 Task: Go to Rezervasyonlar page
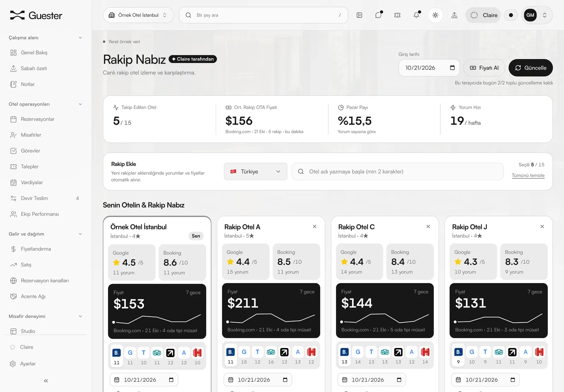click(45, 119)
